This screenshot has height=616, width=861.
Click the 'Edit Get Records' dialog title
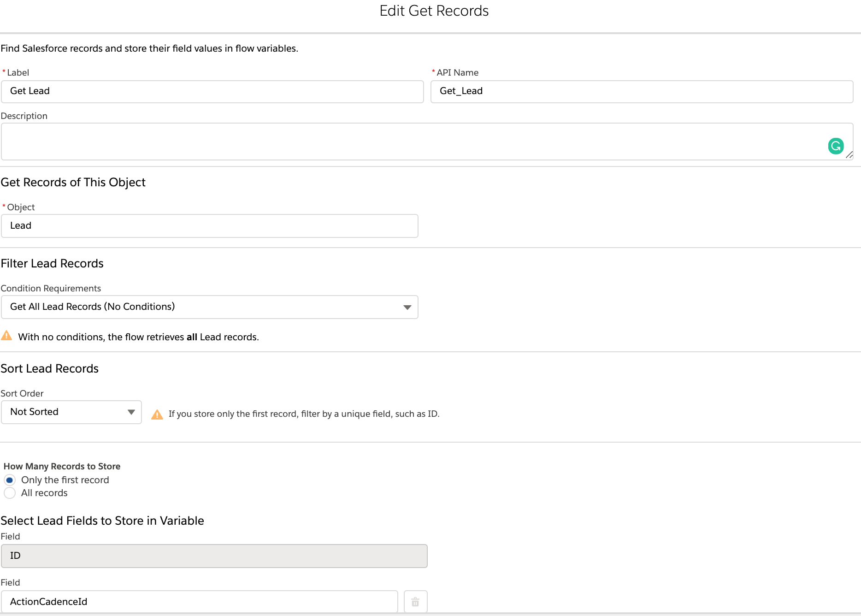coord(434,11)
